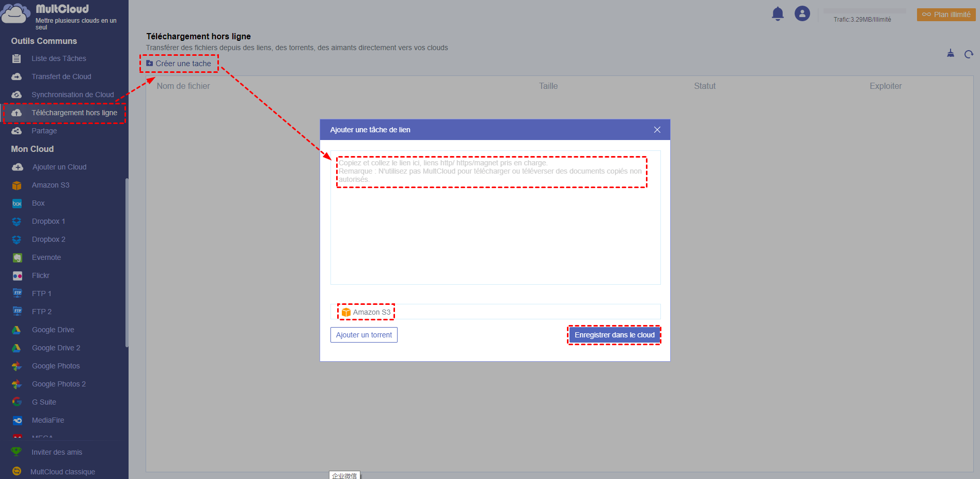Click the Box sidebar icon
Image resolution: width=980 pixels, height=479 pixels.
pyautogui.click(x=17, y=203)
